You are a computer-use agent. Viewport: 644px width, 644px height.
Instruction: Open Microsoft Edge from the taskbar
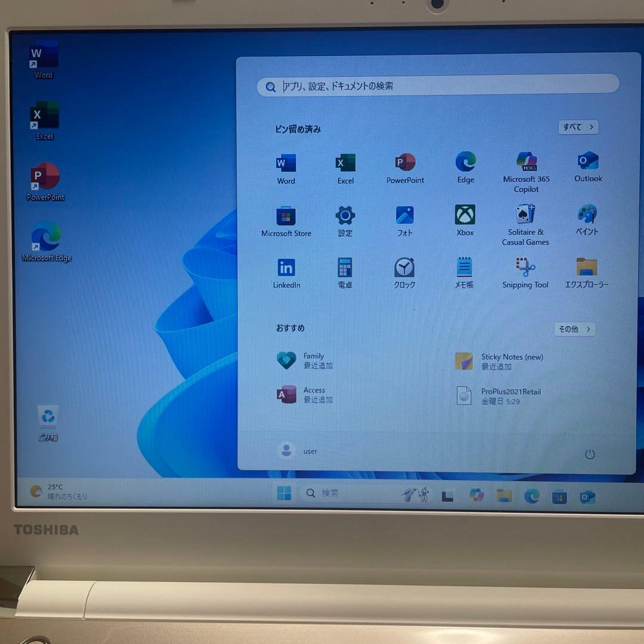(x=531, y=496)
